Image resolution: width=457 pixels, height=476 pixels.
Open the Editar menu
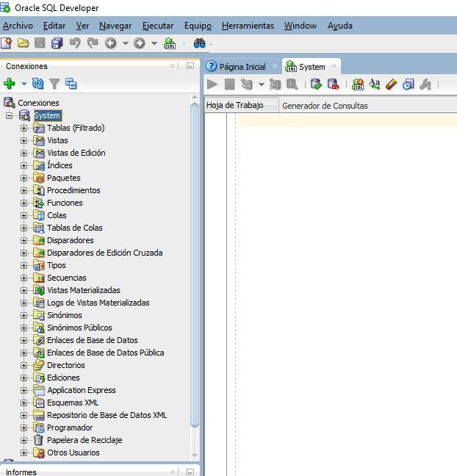(54, 26)
